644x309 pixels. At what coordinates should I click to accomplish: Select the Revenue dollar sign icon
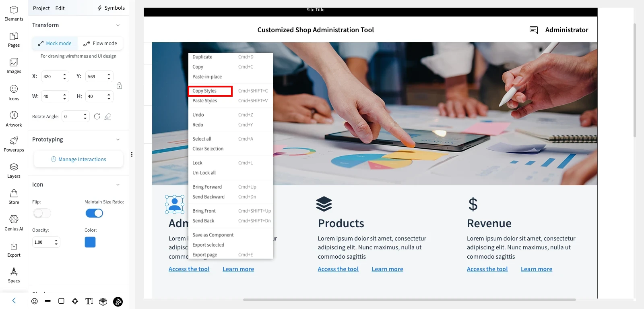click(x=473, y=204)
